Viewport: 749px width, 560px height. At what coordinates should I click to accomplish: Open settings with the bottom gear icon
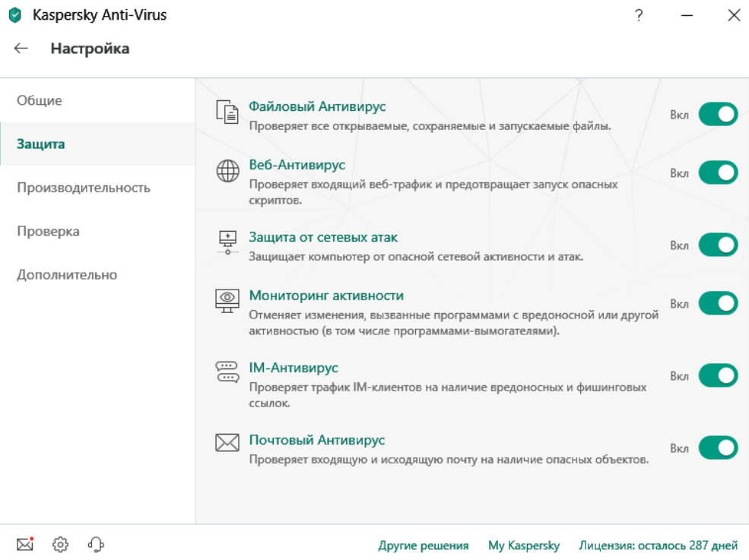coord(61,544)
